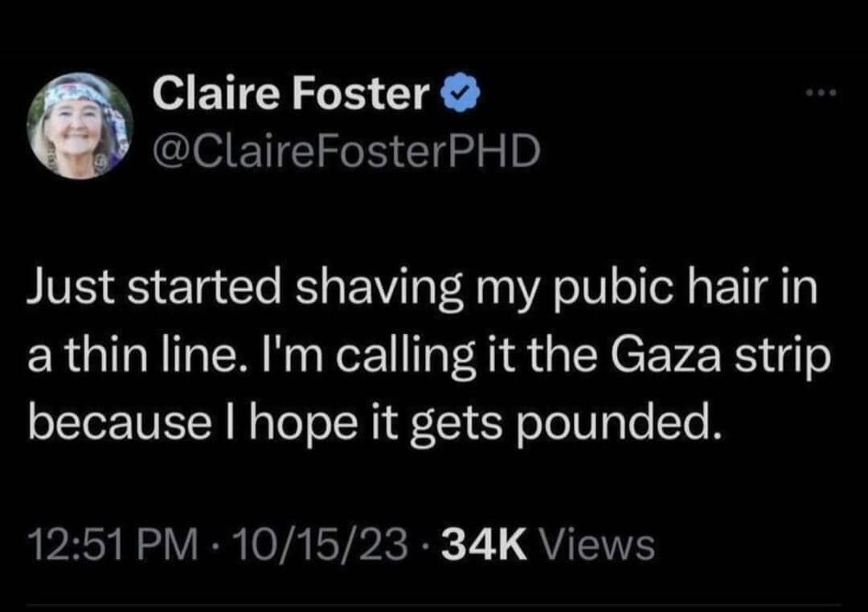
Task: Click the divider line below the timestamp
Action: click(434, 606)
